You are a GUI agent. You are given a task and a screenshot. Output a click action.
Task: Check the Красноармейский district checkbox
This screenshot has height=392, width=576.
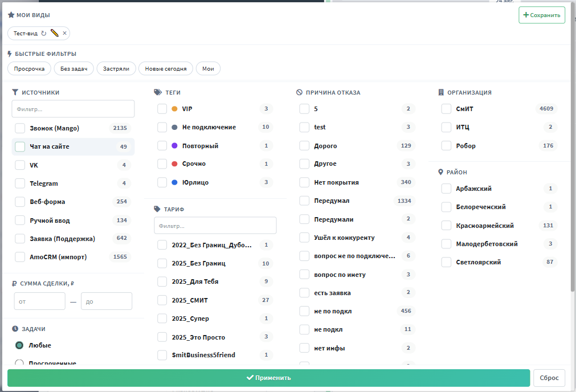pos(446,226)
